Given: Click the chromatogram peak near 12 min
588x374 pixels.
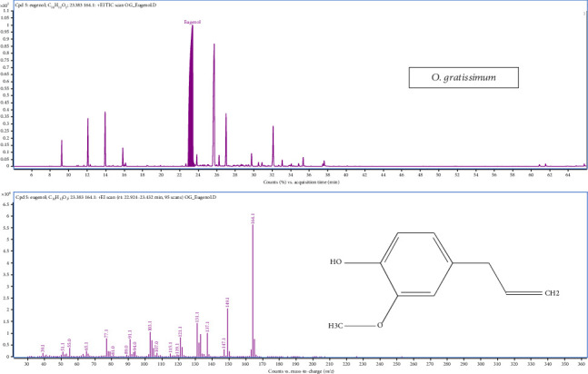Looking at the screenshot, I should (88, 143).
